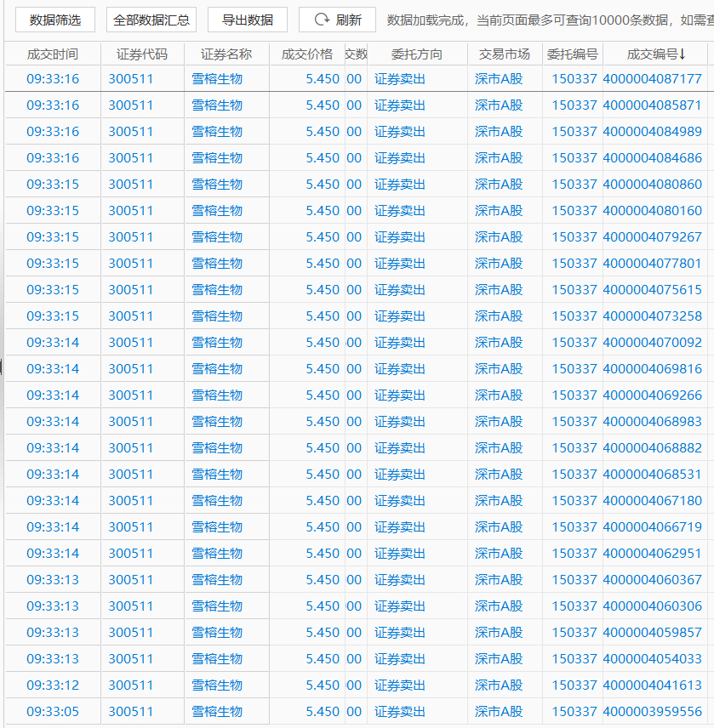714x728 pixels.
Task: Click 成交编号 header sort arrow
Action: pos(683,54)
